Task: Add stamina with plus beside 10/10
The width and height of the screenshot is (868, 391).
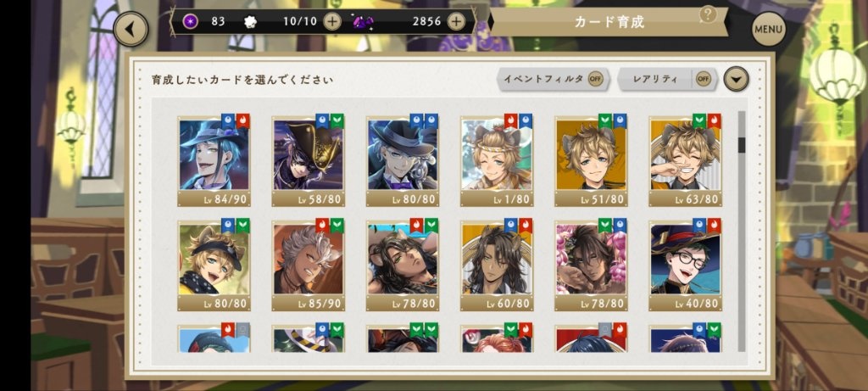Action: [332, 21]
